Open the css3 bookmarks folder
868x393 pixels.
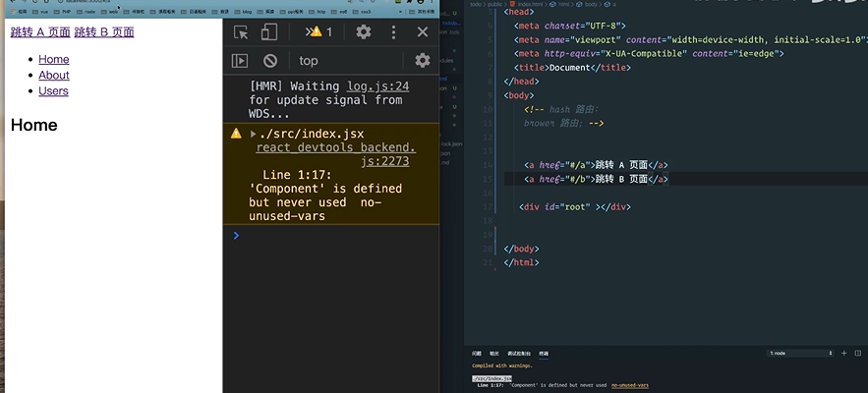tap(362, 11)
